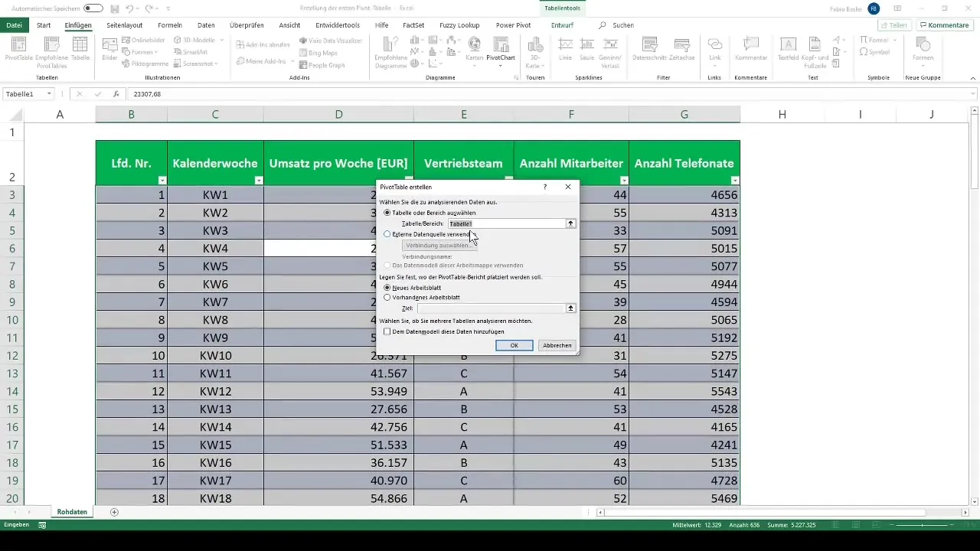The width and height of the screenshot is (980, 551).
Task: Insert Zeitachse filter
Action: click(681, 49)
